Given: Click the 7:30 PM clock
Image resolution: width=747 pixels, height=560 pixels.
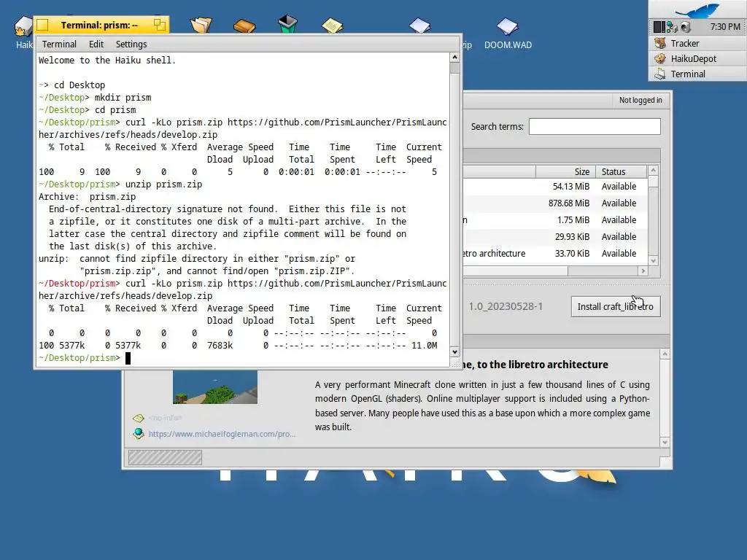Looking at the screenshot, I should (x=725, y=27).
